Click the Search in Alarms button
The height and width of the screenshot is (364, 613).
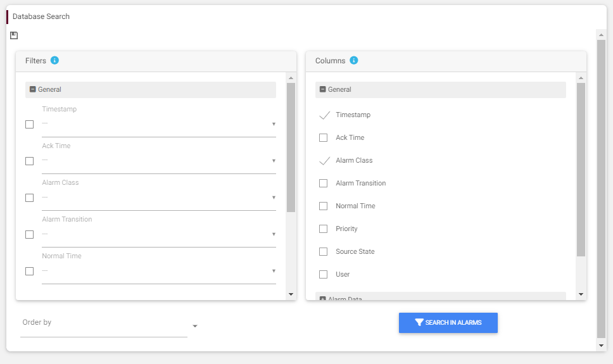point(448,323)
